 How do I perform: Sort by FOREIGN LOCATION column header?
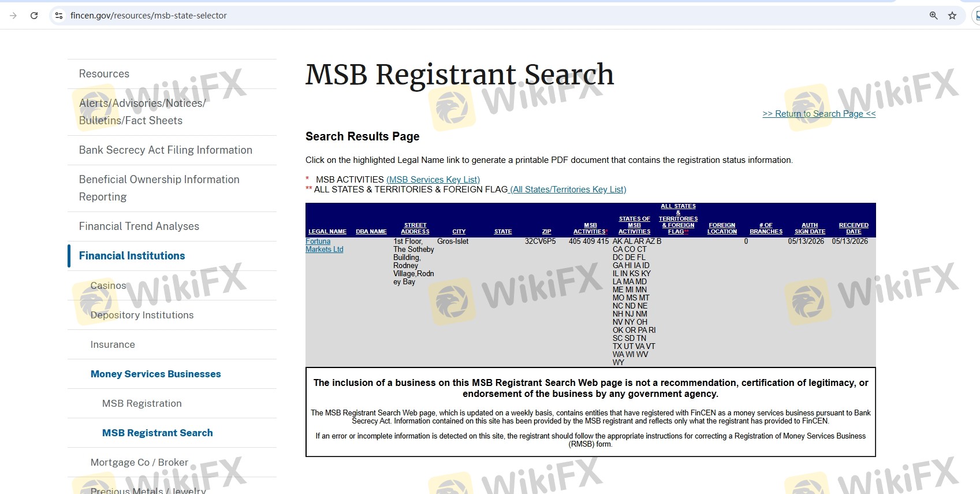[x=722, y=229]
